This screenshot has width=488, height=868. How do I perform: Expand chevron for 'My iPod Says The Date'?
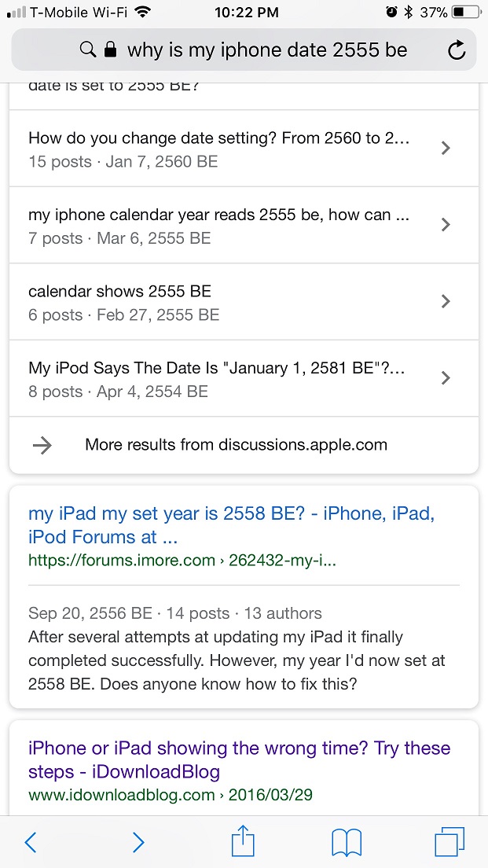click(446, 377)
